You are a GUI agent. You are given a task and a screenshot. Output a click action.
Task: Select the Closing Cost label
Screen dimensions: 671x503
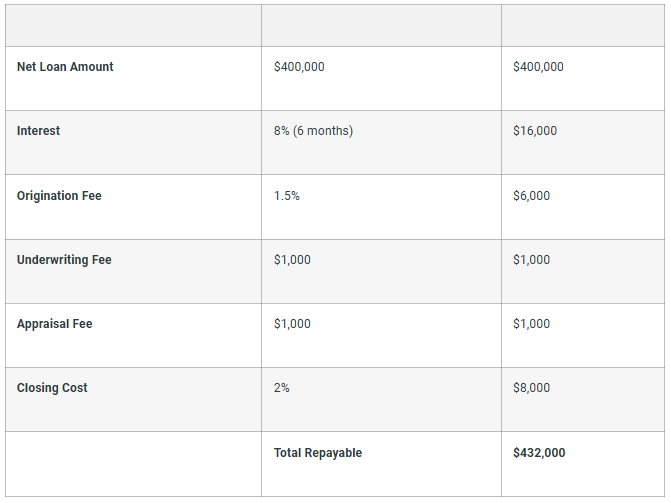[x=52, y=388]
